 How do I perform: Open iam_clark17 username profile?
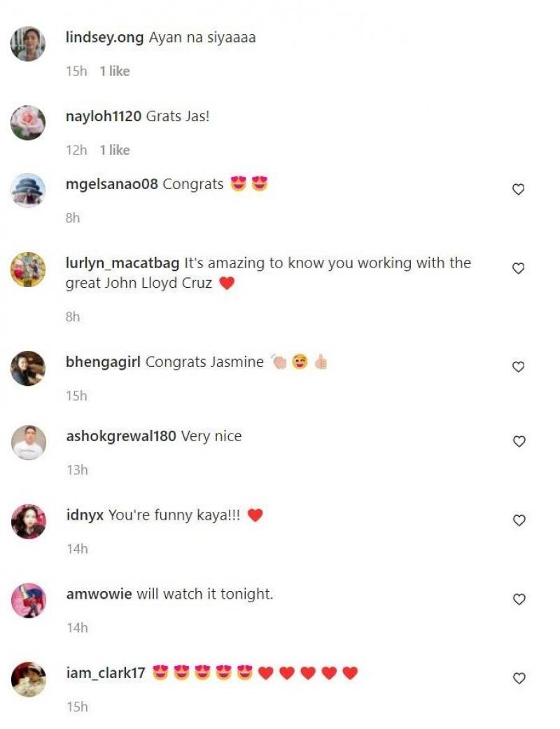coord(106,673)
